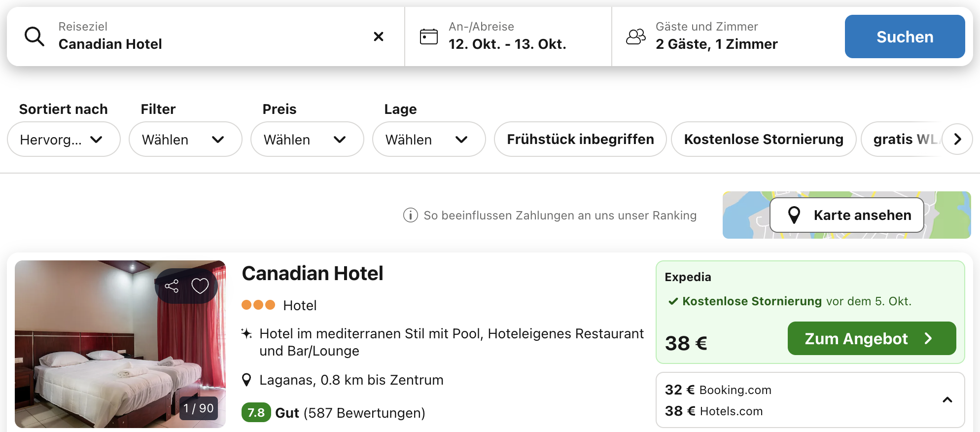Image resolution: width=980 pixels, height=432 pixels.
Task: Open the Lage Wählen dropdown
Action: (x=429, y=140)
